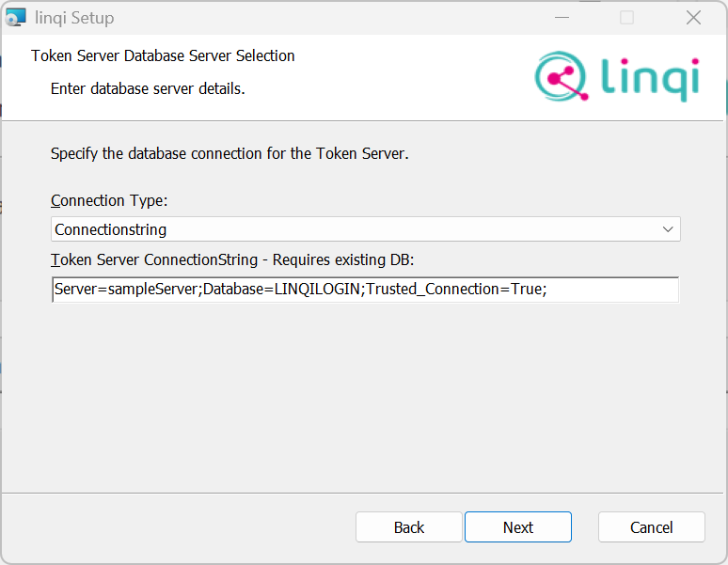
Task: Open the Connection Type dropdown arrow
Action: pyautogui.click(x=668, y=229)
